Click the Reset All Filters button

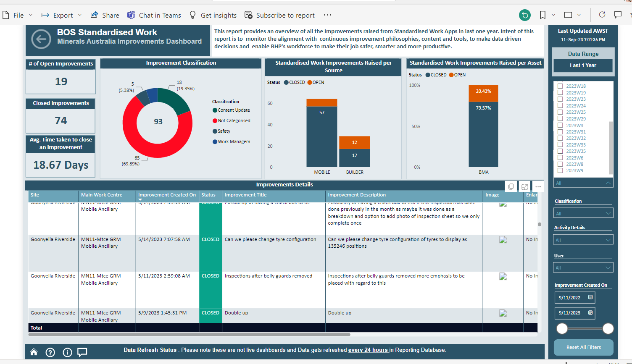584,347
